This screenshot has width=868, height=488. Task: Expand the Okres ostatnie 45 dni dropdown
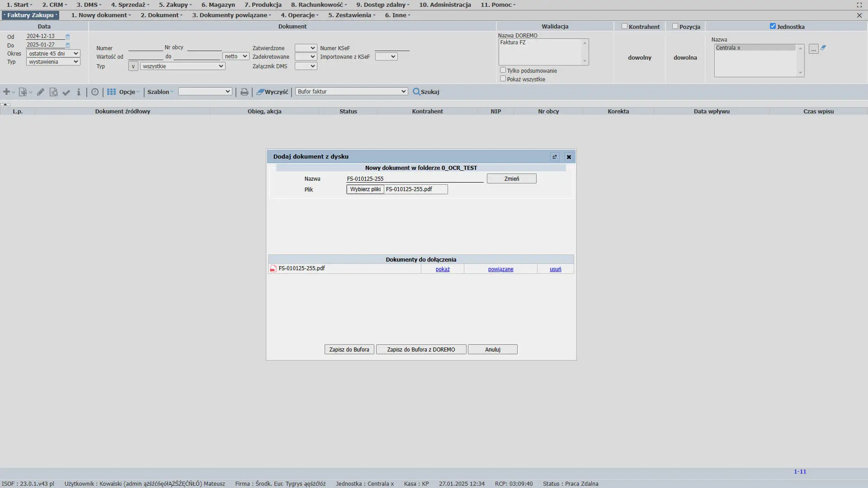[x=53, y=53]
